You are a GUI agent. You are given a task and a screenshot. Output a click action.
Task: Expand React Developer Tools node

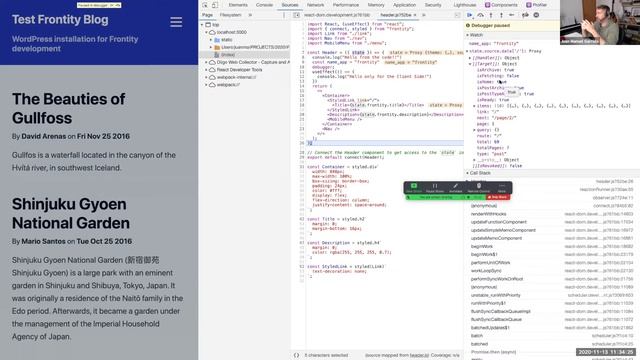[207, 70]
